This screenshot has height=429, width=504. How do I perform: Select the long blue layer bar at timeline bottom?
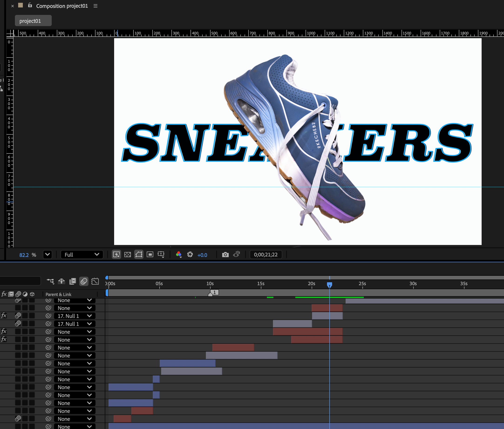pos(306,426)
